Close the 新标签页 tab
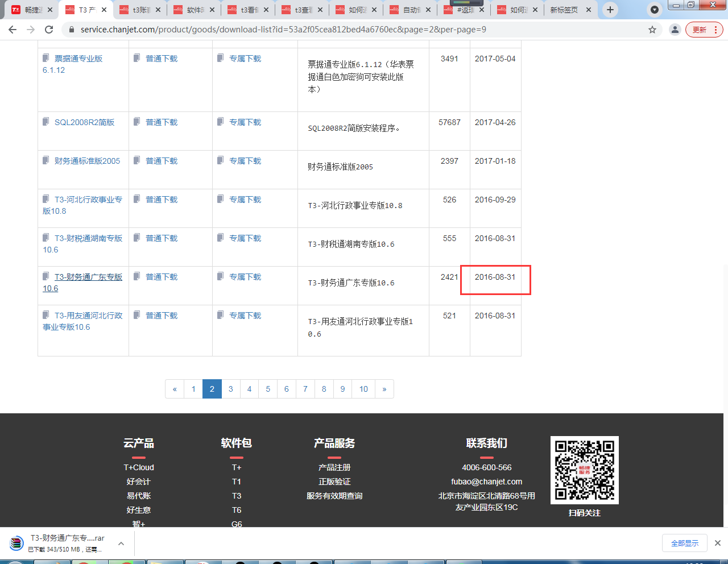Image resolution: width=728 pixels, height=564 pixels. (589, 10)
